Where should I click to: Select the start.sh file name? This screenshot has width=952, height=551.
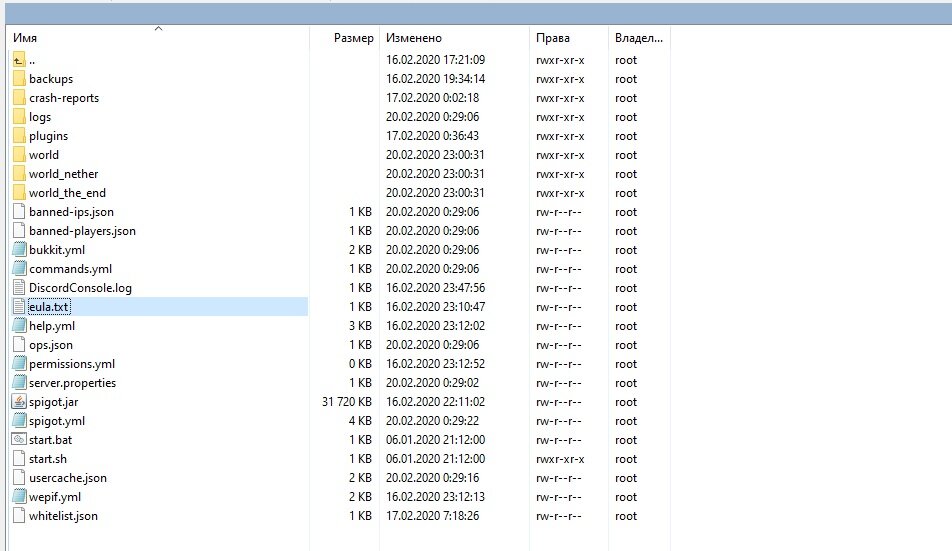pyautogui.click(x=48, y=459)
